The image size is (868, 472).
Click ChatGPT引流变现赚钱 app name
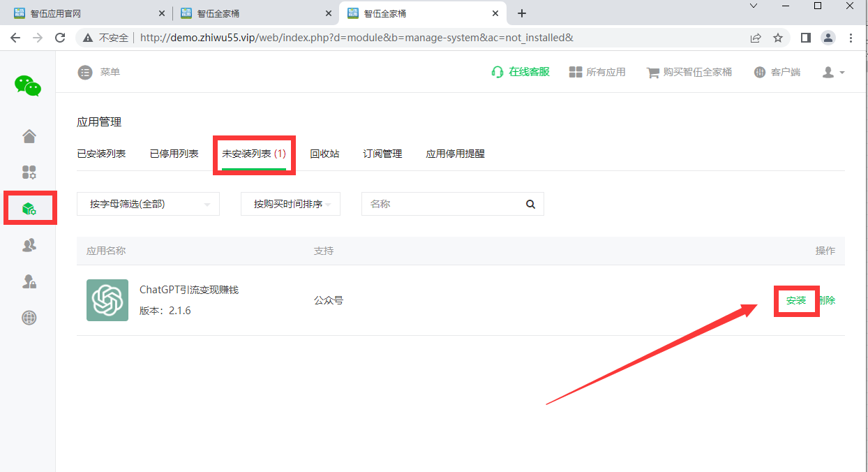(x=189, y=290)
